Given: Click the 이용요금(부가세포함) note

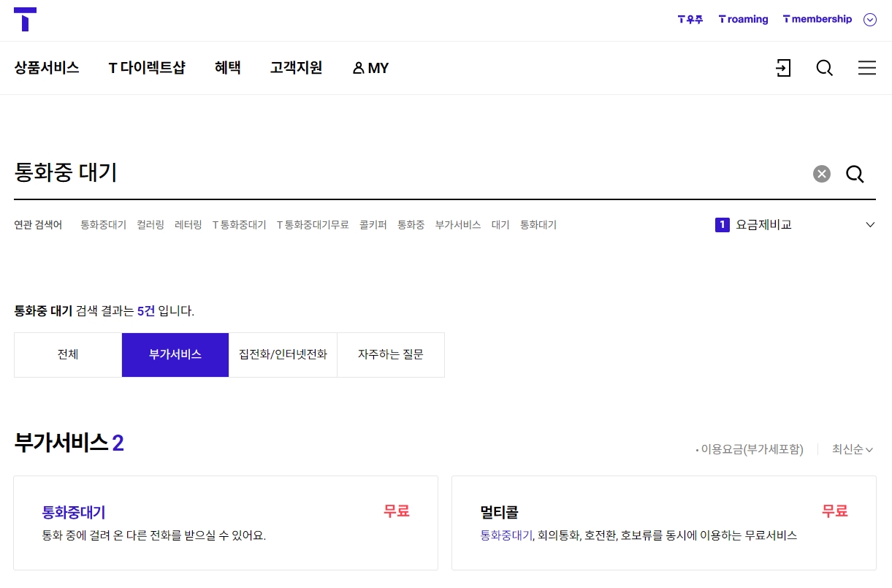Looking at the screenshot, I should (x=750, y=450).
